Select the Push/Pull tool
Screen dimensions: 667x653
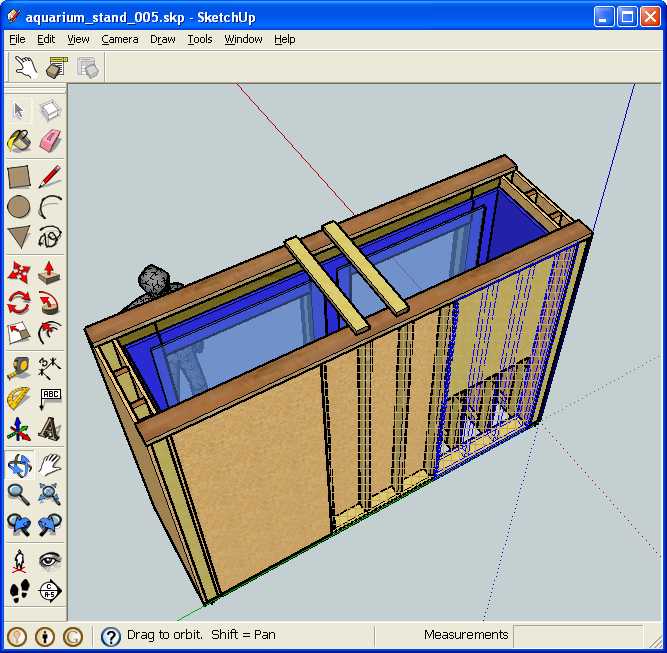tap(50, 272)
